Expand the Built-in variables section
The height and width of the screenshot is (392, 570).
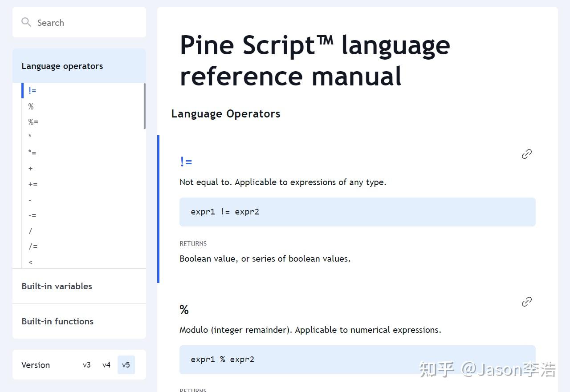coord(57,286)
